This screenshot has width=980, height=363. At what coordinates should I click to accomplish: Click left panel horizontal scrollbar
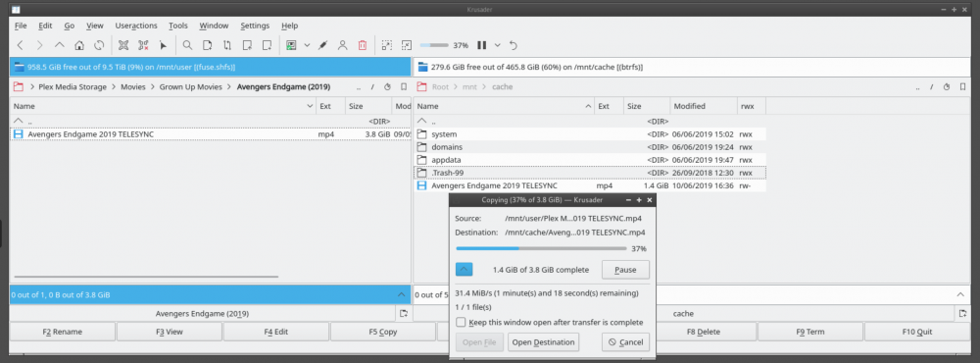tap(146, 276)
